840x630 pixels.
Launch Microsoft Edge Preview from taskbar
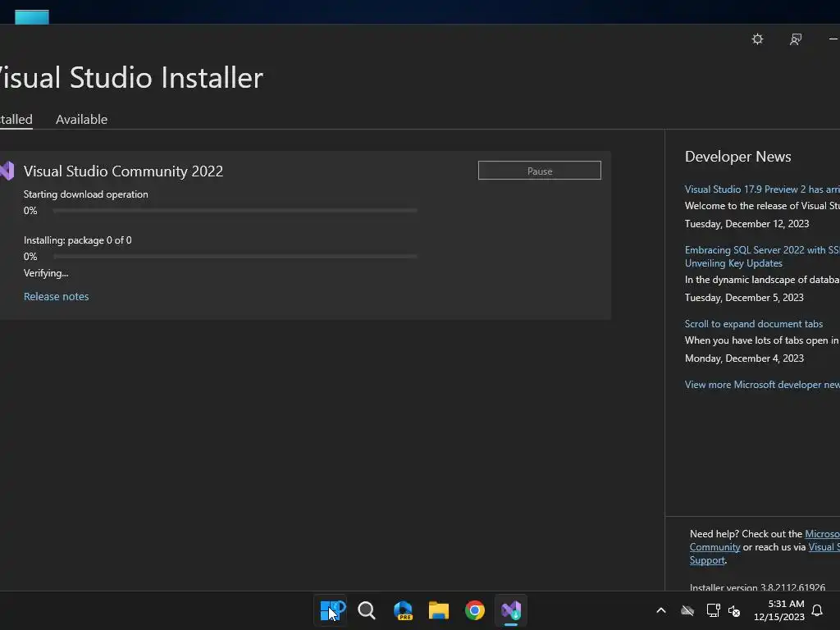[x=403, y=610]
